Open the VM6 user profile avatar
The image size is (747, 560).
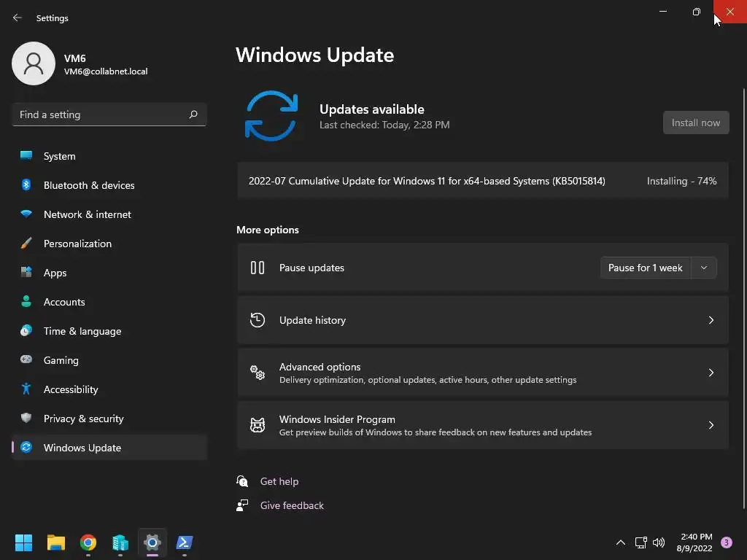pos(34,63)
